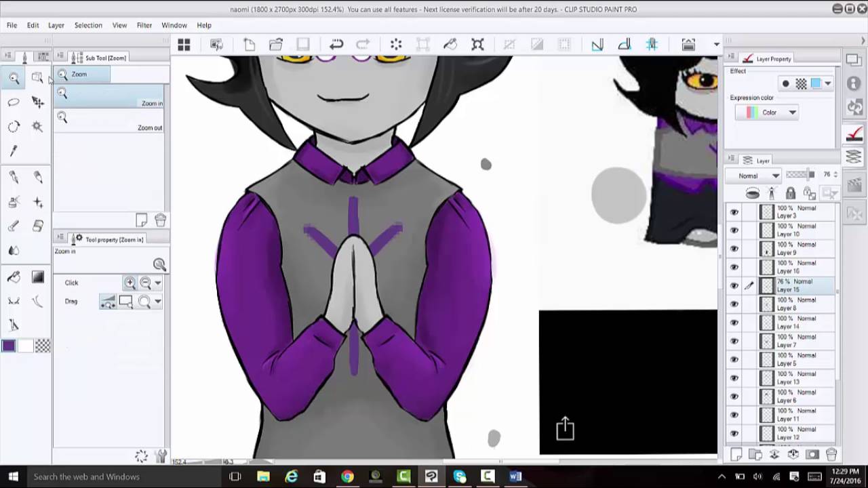Click the Scale/Rotate transform icon in command bar
Viewport: 868px width, 488px height.
point(477,45)
